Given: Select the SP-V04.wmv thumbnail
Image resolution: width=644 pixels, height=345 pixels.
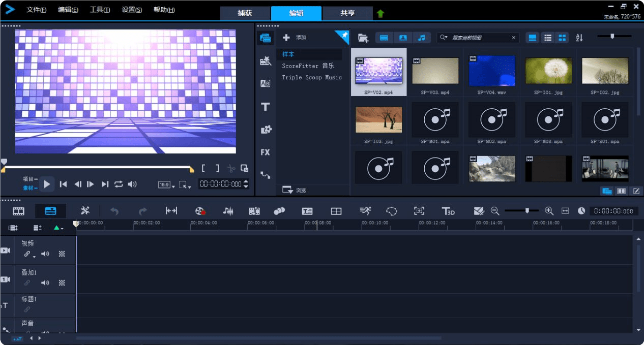Looking at the screenshot, I should coord(491,71).
